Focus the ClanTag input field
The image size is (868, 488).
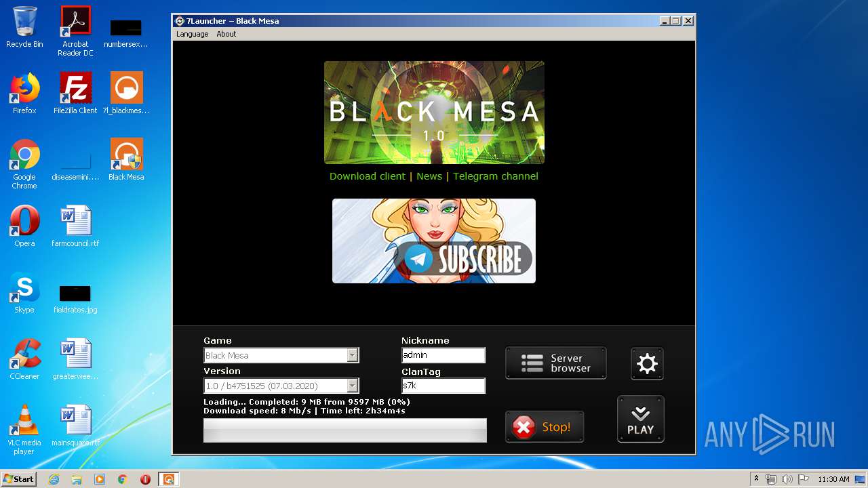tap(443, 386)
